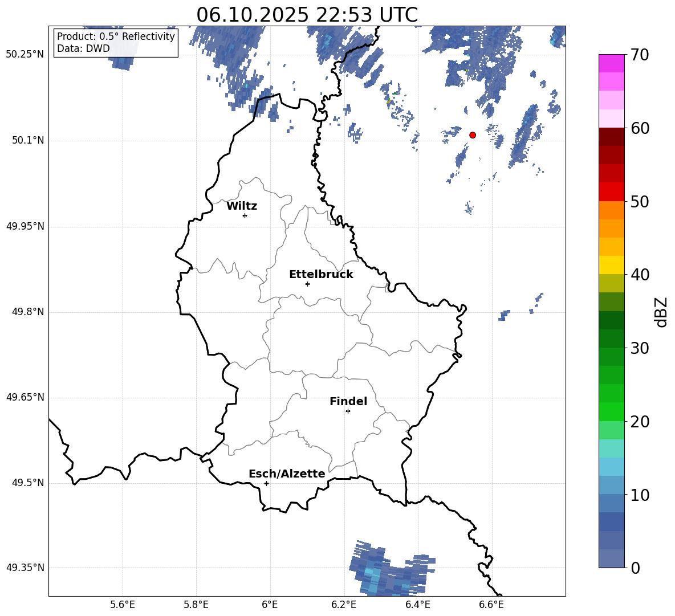Click the 49.35°N latitude tick label
This screenshot has width=675, height=616.
pyautogui.click(x=25, y=568)
